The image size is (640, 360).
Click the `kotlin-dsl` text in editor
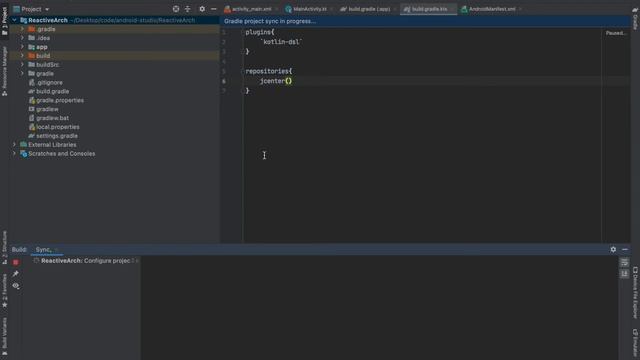point(281,42)
